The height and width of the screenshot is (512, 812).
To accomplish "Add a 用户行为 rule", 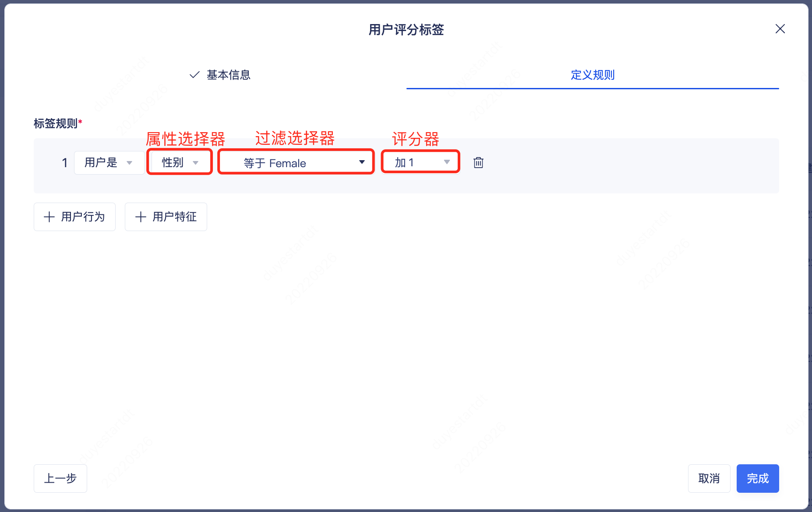I will click(x=74, y=217).
